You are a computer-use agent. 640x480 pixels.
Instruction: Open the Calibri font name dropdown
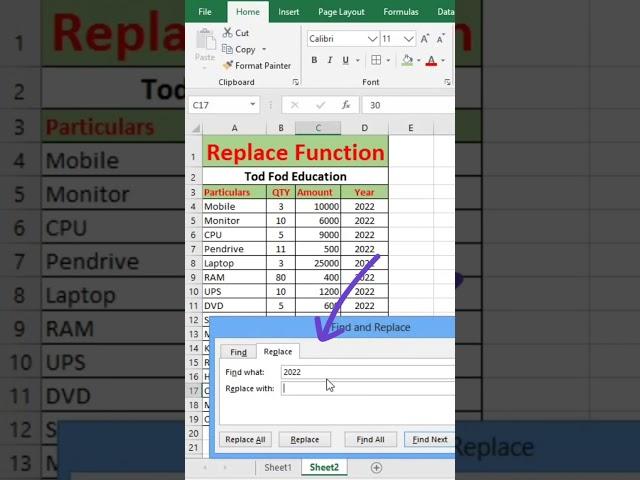[372, 39]
